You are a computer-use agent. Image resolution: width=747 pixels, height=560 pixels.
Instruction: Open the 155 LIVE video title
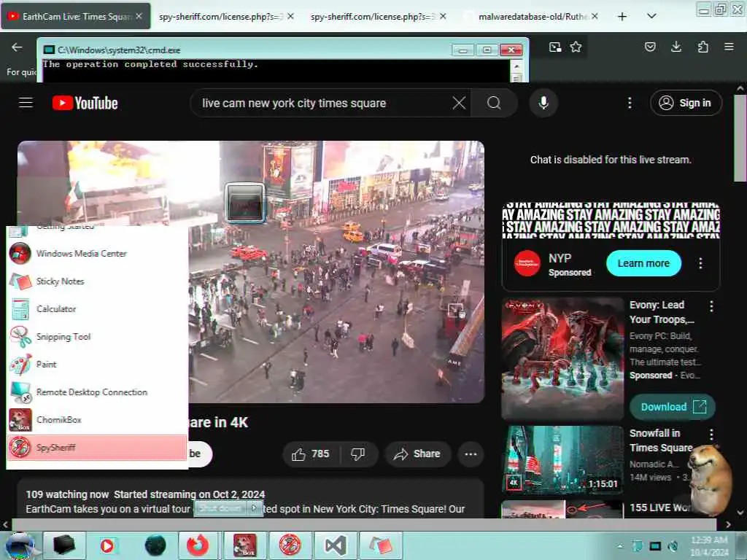click(659, 507)
